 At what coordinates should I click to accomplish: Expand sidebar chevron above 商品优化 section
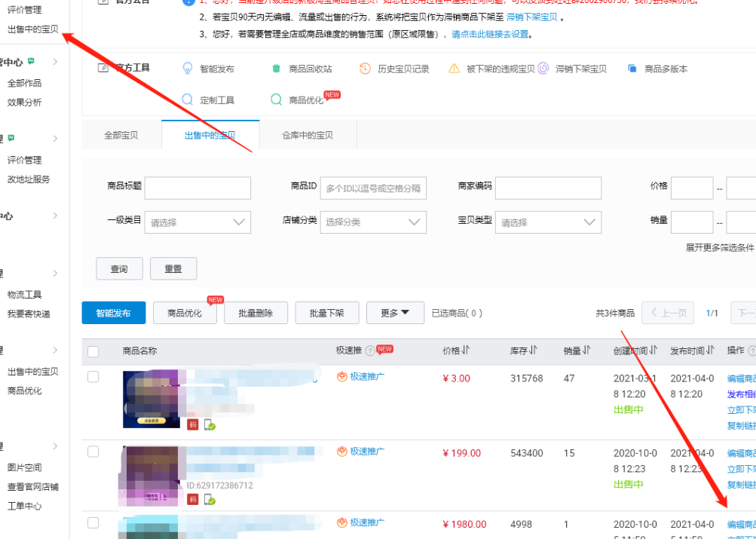pyautogui.click(x=55, y=350)
